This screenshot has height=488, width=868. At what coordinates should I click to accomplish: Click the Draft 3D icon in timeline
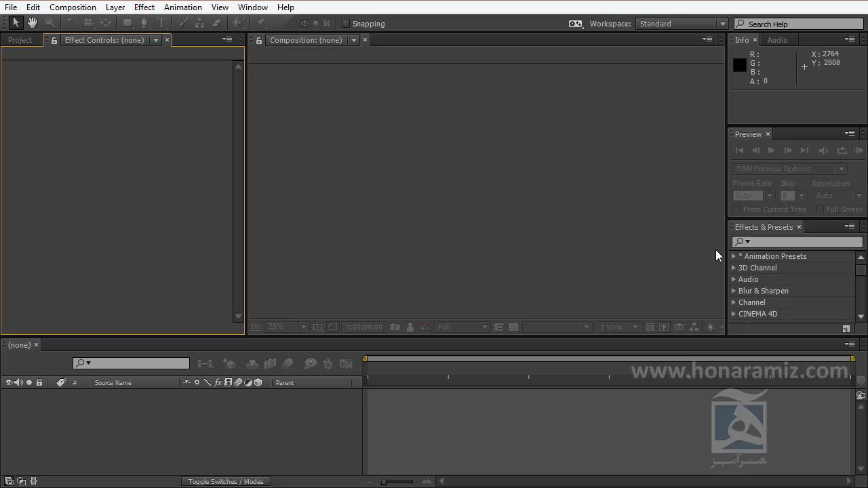[229, 364]
